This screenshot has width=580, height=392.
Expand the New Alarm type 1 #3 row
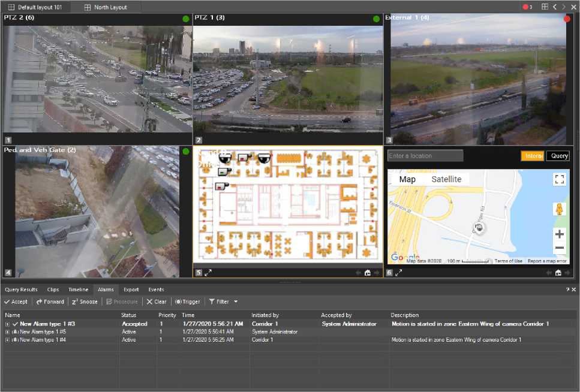pyautogui.click(x=7, y=324)
